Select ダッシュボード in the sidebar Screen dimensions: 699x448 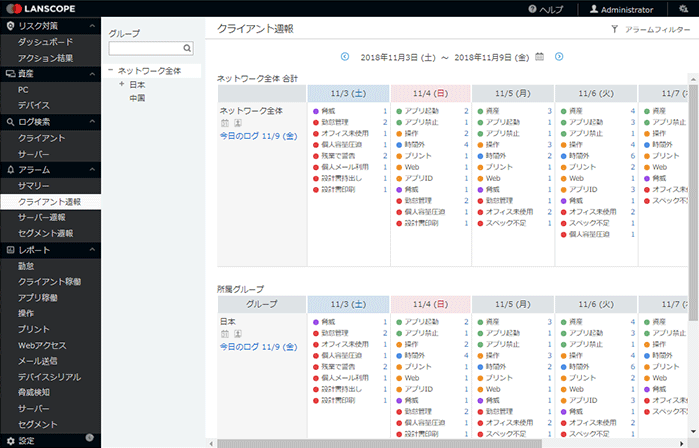(45, 42)
